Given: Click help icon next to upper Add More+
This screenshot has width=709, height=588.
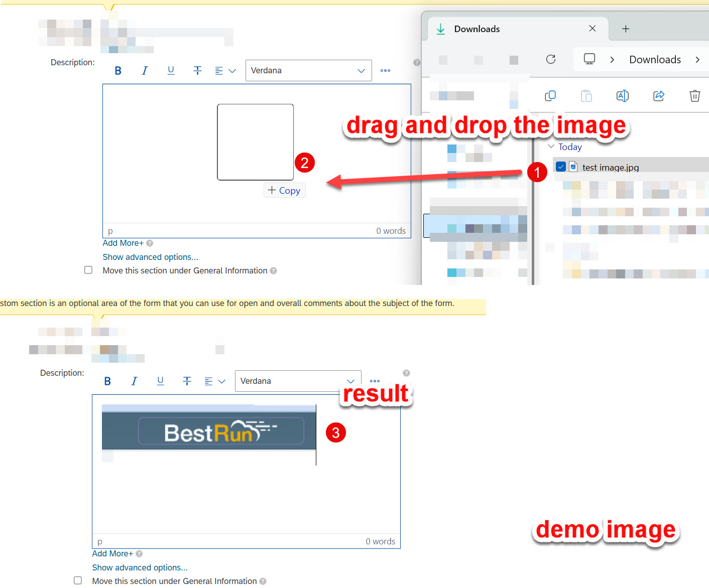Looking at the screenshot, I should coord(150,243).
